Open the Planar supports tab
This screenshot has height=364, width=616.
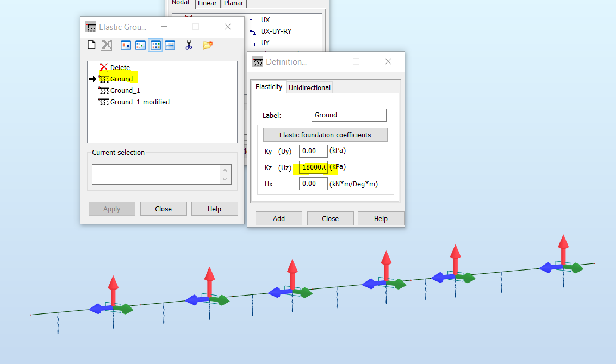(x=233, y=3)
